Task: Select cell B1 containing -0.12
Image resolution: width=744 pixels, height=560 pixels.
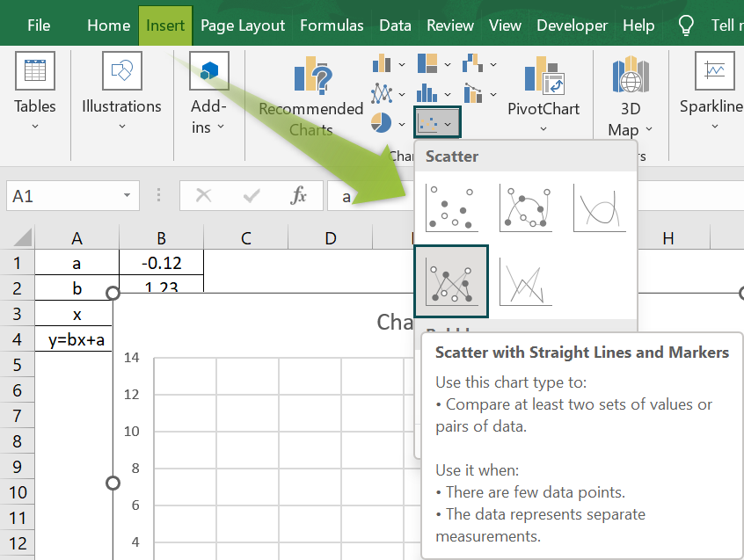Action: tap(161, 263)
